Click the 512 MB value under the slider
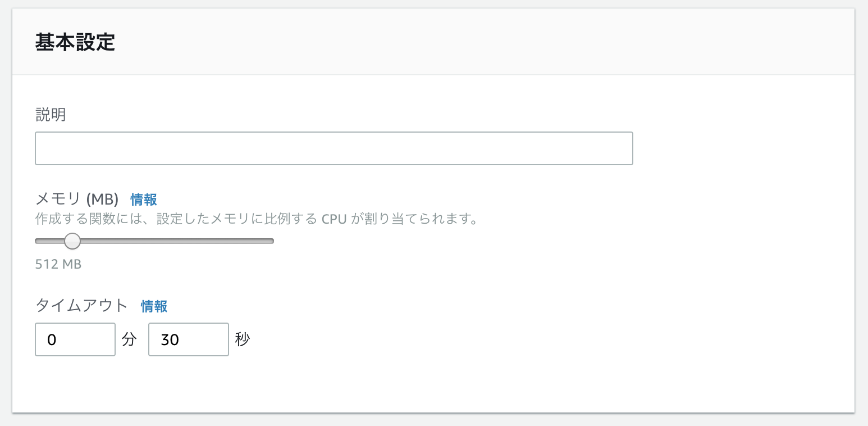 click(58, 264)
